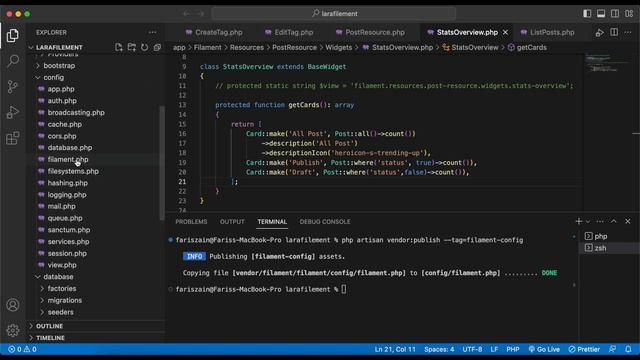
Task: Collapse all folders in explorer
Action: pos(157,47)
